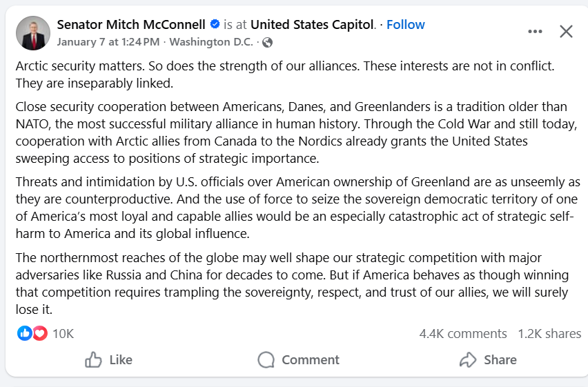Click the arrow Share button
The width and height of the screenshot is (588, 387).
[488, 359]
